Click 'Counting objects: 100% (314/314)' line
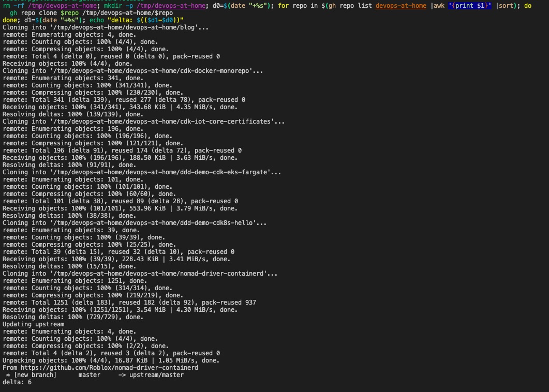The height and width of the screenshot is (392, 549). point(87,288)
